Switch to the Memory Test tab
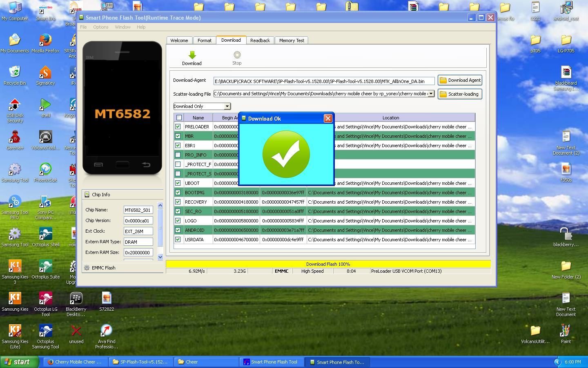Viewport: 588px width, 368px height. tap(292, 40)
